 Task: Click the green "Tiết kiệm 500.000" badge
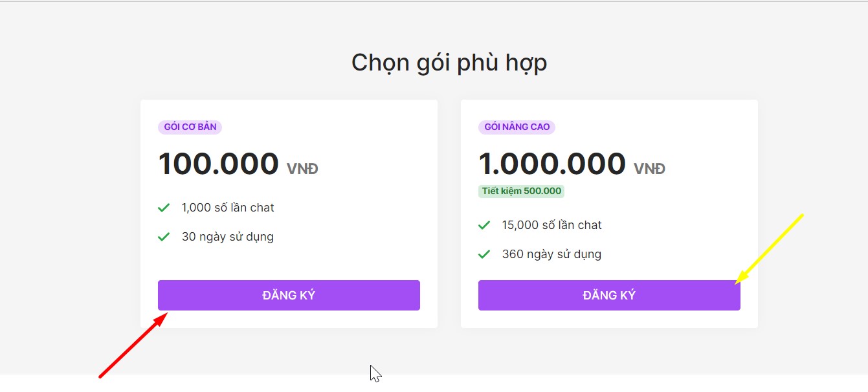(x=521, y=191)
